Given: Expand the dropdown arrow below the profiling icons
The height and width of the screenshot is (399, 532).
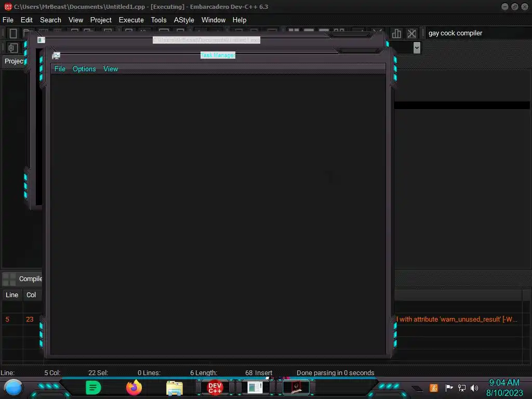Looking at the screenshot, I should click(x=417, y=47).
